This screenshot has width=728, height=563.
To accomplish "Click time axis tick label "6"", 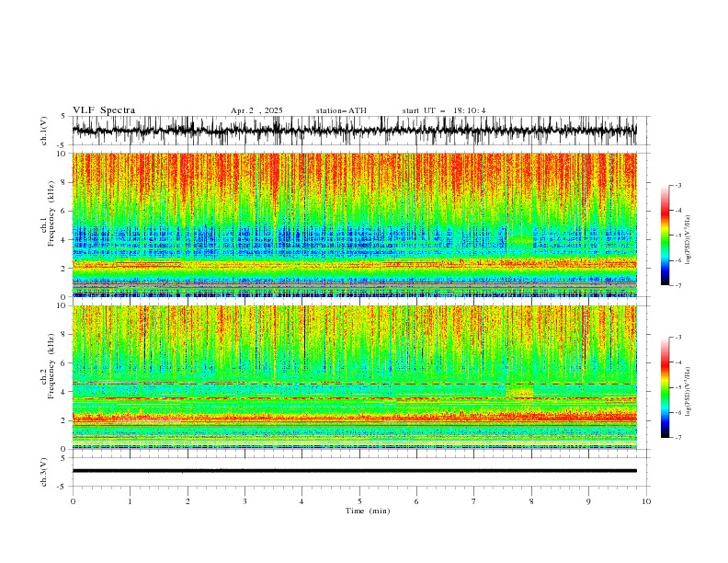I will pos(416,501).
